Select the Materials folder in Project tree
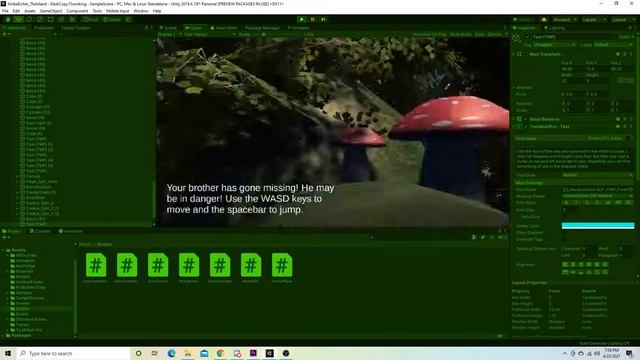This screenshot has width=640, height=360. pos(24,271)
